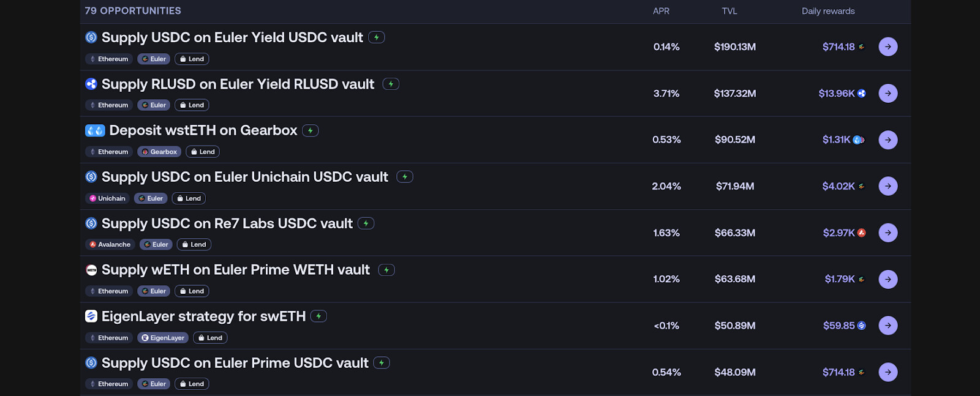
Task: Open Supply USDC on Euler Prime USDC vault
Action: pos(235,363)
